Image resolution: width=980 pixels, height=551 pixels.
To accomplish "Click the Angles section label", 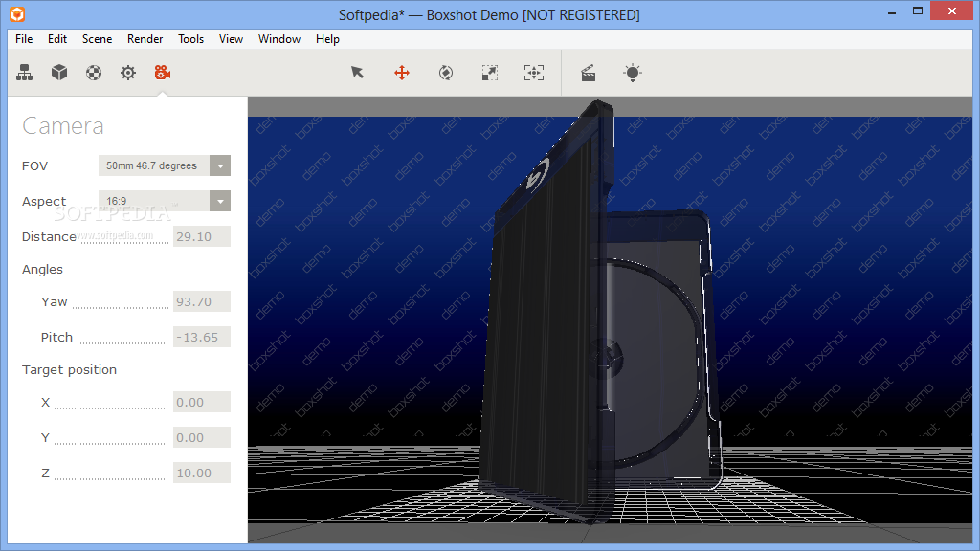I will [x=42, y=269].
